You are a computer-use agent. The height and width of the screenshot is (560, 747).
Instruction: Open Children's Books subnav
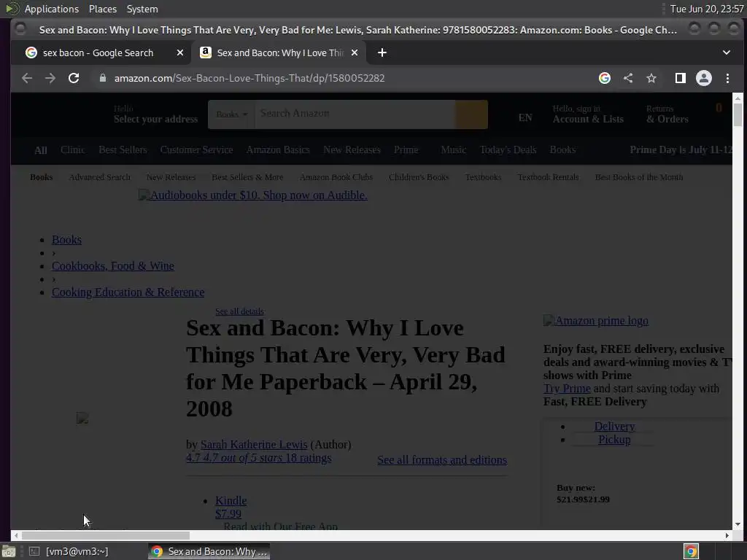point(419,177)
